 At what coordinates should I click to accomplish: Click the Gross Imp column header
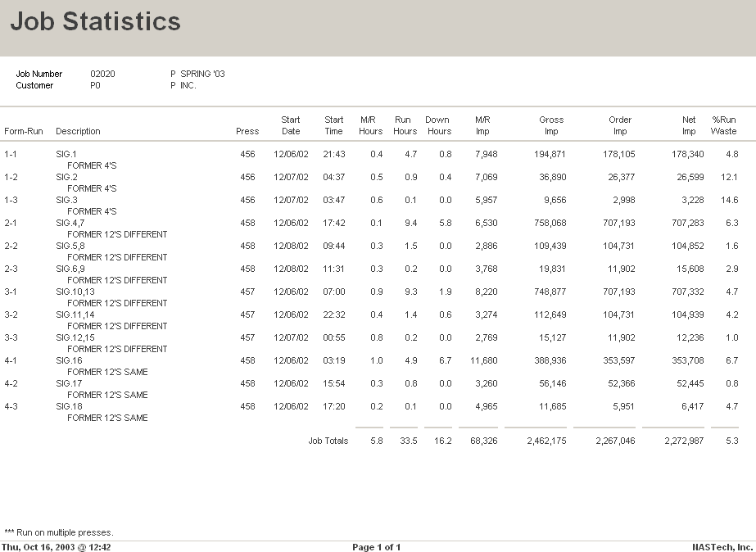tap(551, 125)
